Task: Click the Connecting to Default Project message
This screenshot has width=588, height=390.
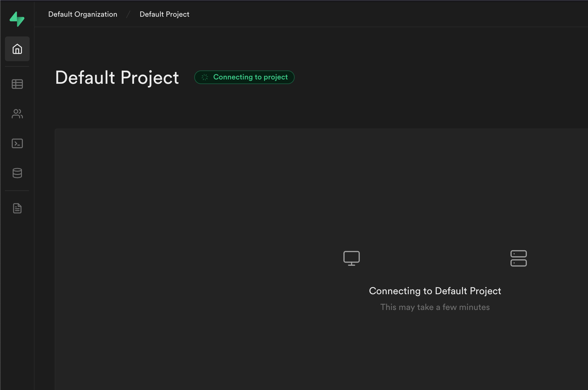Action: 435,291
